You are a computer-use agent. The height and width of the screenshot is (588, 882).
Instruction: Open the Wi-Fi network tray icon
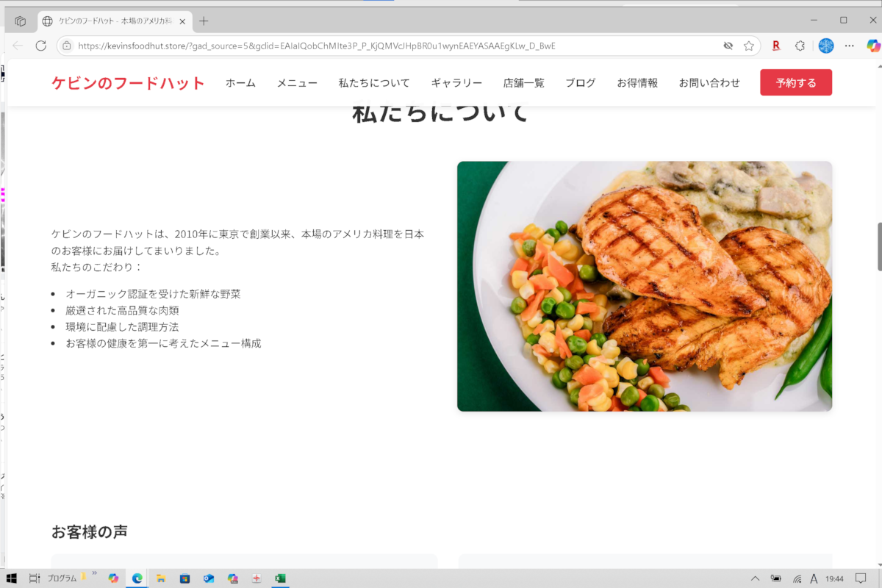coord(797,578)
